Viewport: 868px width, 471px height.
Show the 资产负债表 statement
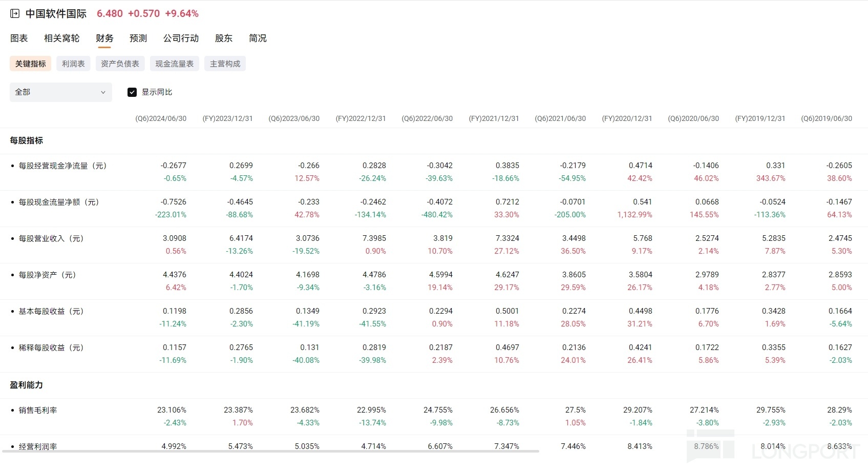pos(120,64)
